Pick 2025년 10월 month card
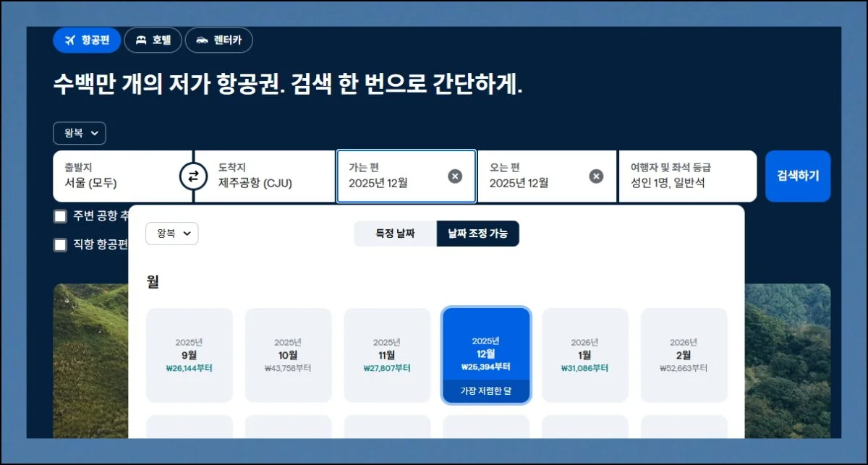 (288, 355)
